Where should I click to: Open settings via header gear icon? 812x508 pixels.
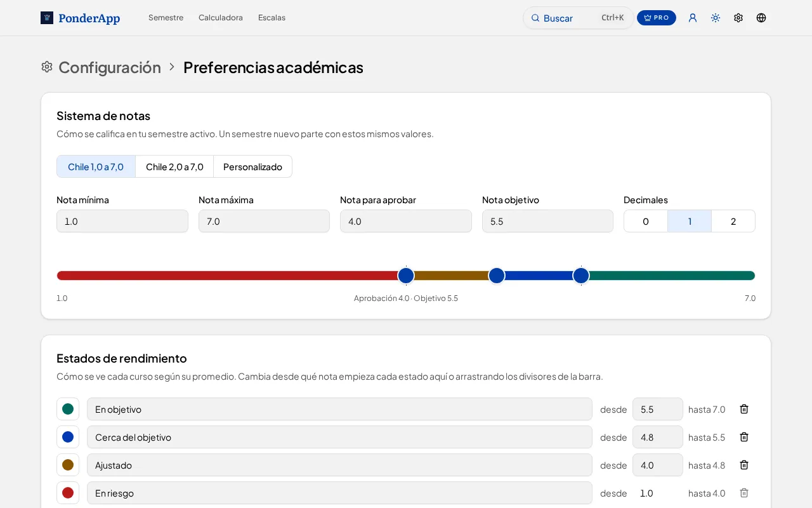(x=738, y=18)
